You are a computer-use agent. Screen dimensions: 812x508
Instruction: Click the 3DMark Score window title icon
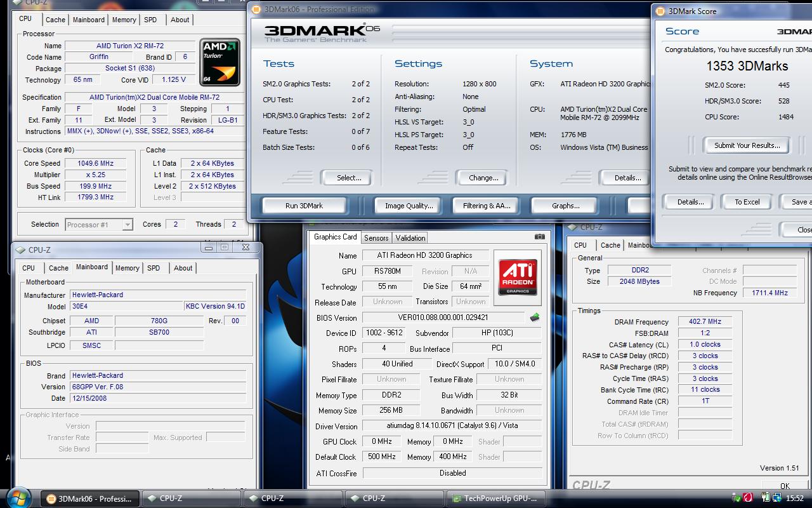pyautogui.click(x=660, y=11)
